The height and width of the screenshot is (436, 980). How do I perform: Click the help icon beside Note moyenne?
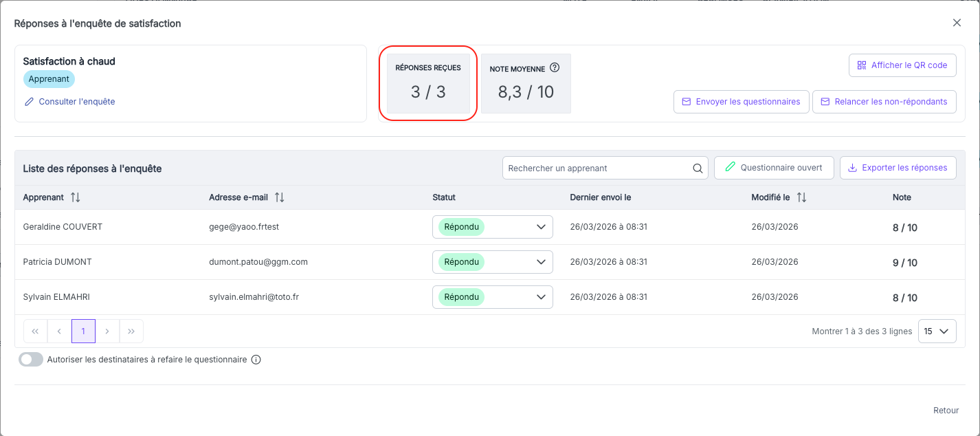pos(555,68)
